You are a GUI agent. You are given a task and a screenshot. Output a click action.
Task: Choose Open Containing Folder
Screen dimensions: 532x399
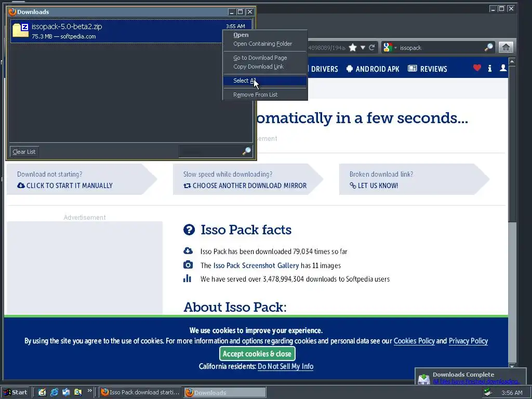tap(264, 44)
